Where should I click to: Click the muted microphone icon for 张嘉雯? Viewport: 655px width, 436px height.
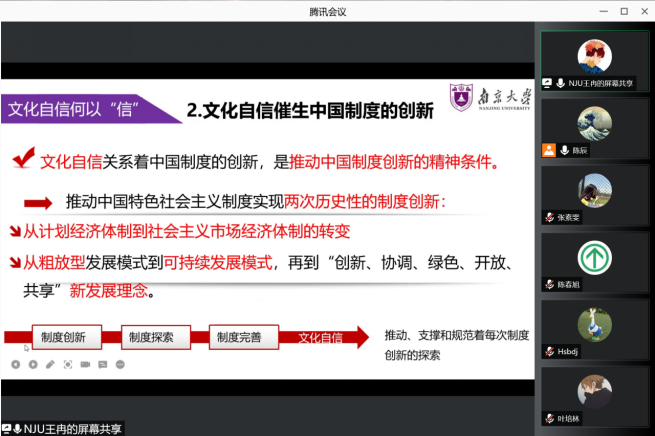[548, 217]
